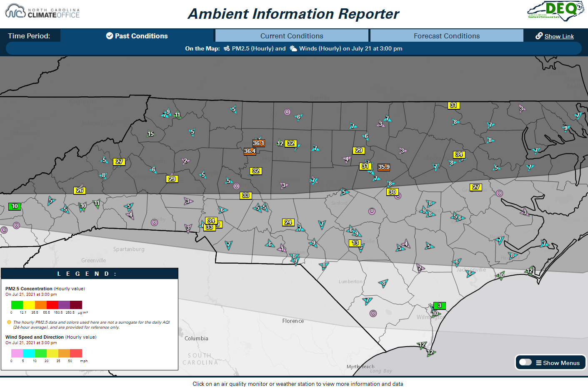588x390 pixels.
Task: Select the green 3 monitor near Wilmington
Action: 440,305
